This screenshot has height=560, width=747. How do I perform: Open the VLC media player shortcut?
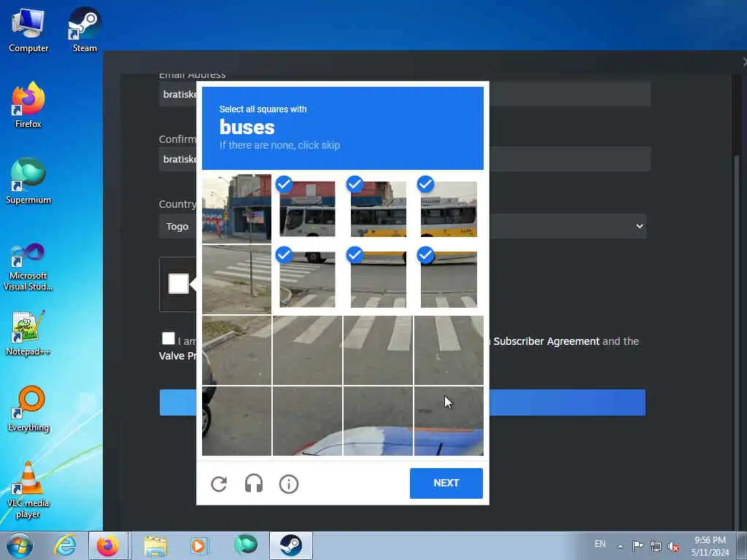pyautogui.click(x=28, y=489)
